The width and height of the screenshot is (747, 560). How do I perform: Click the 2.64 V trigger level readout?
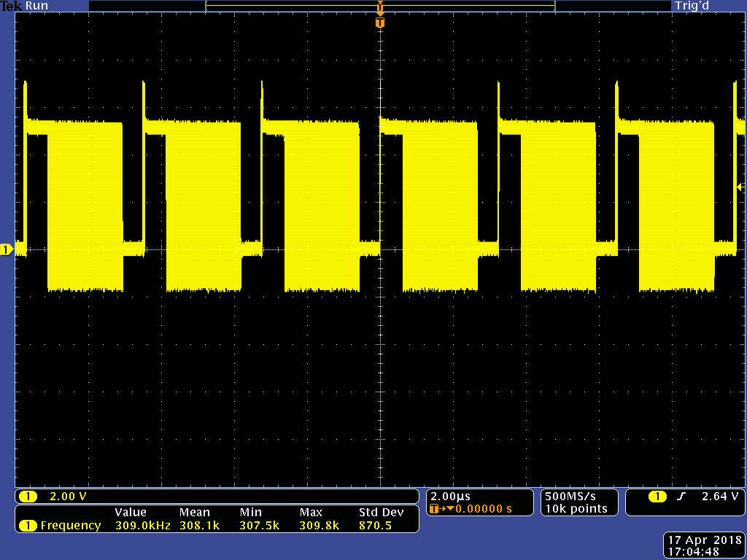pos(720,497)
